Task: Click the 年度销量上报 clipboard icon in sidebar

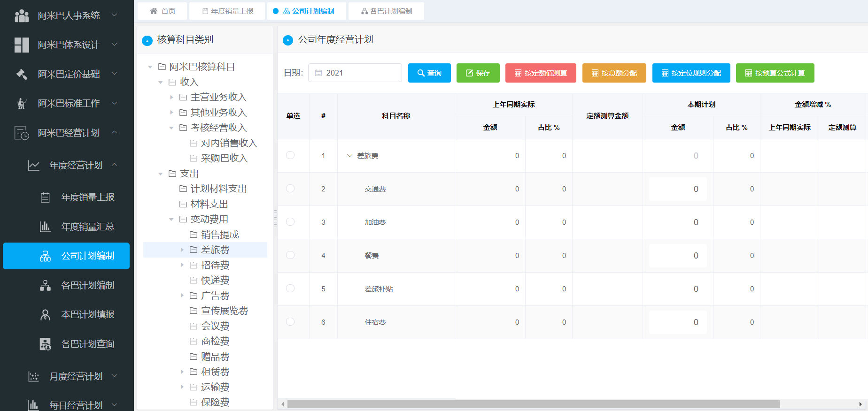Action: (x=45, y=197)
